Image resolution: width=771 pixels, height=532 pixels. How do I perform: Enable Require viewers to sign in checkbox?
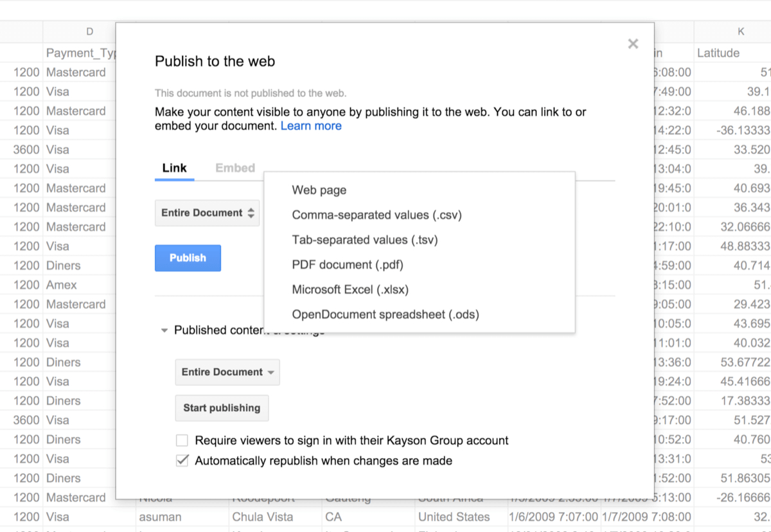coord(182,441)
